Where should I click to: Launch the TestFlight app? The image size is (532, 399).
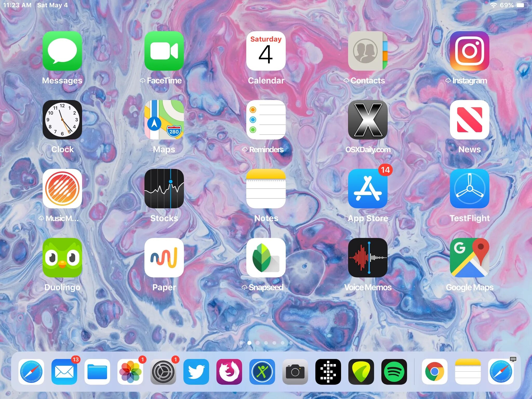pyautogui.click(x=470, y=189)
